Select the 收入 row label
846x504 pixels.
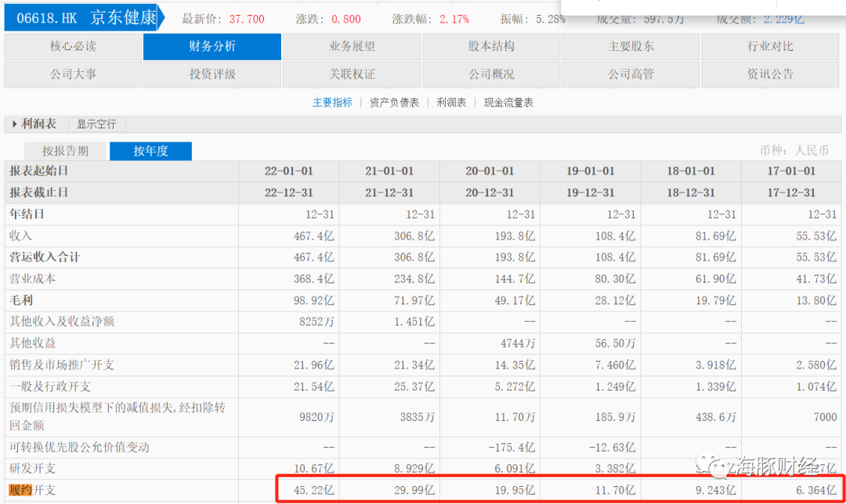20,236
